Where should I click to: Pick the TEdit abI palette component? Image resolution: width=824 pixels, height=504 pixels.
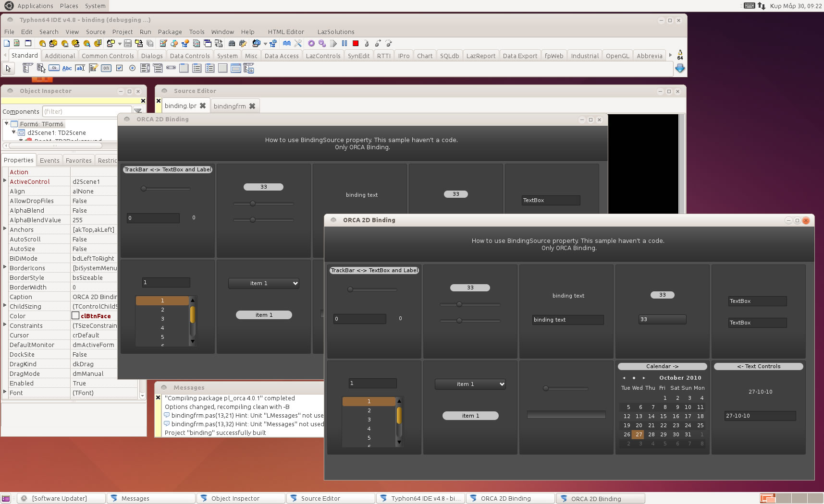pyautogui.click(x=80, y=68)
